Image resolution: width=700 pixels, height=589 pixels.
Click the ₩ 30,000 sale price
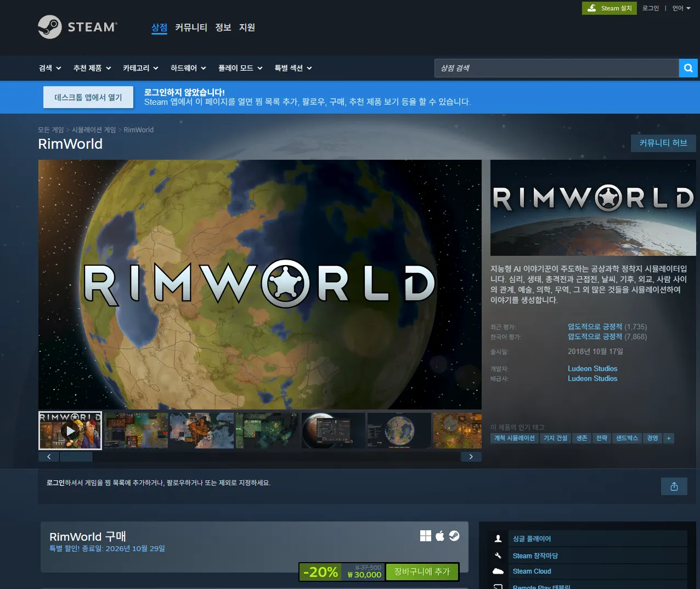tap(364, 575)
